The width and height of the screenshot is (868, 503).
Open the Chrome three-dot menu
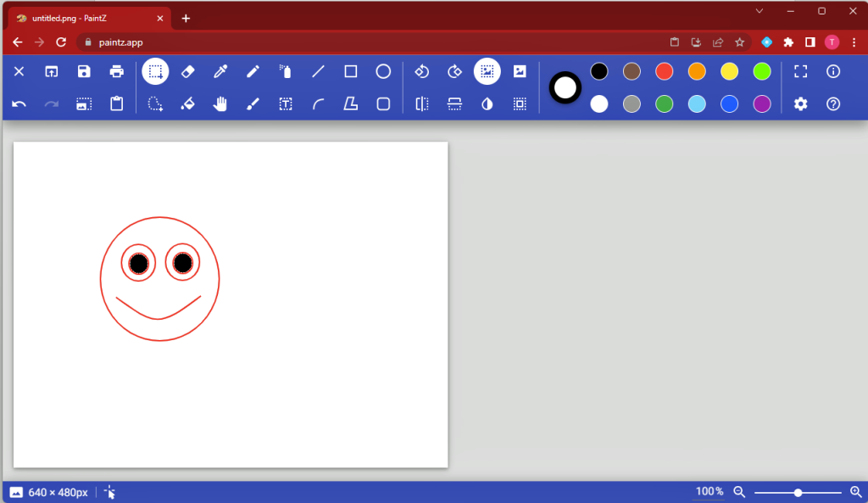tap(854, 42)
